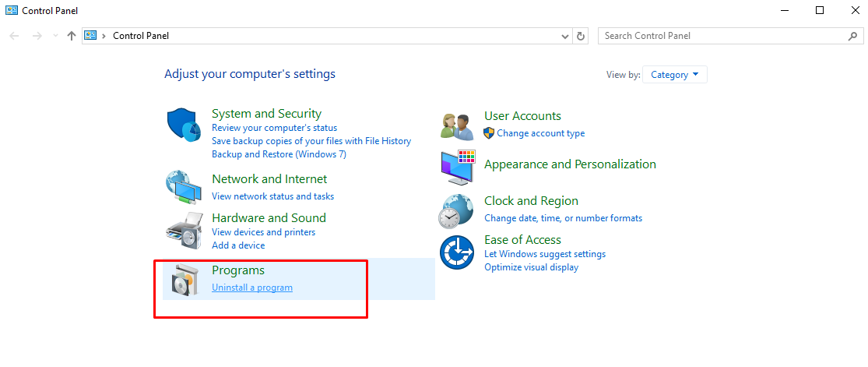Click the Control Panel breadcrumb in address bar
The image size is (868, 367).
click(141, 36)
